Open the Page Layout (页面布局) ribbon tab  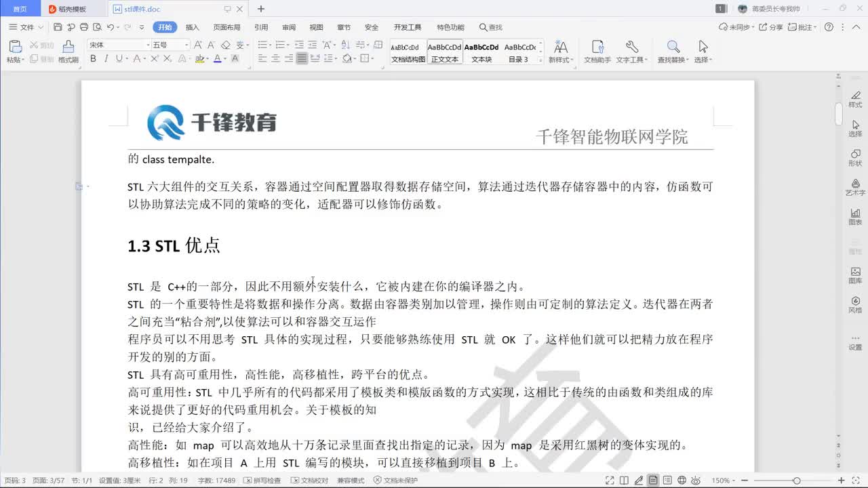pyautogui.click(x=226, y=27)
